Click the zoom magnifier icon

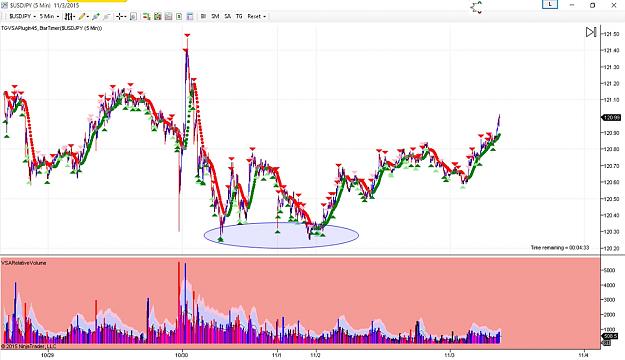(x=133, y=16)
